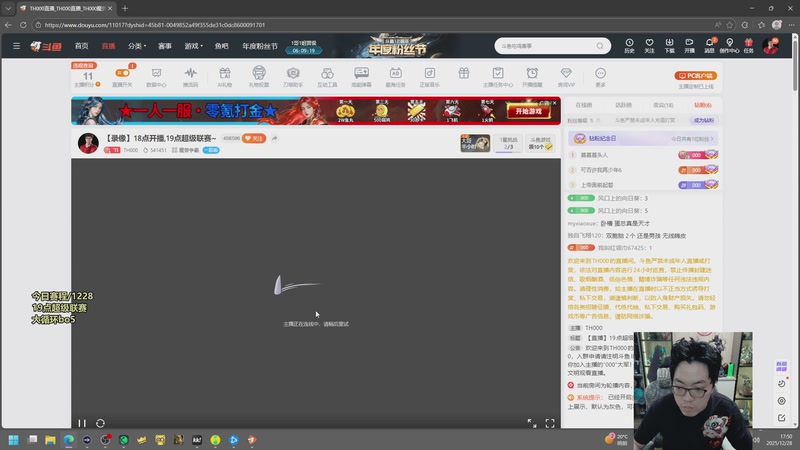Reload the video stream
The height and width of the screenshot is (450, 800).
[101, 423]
